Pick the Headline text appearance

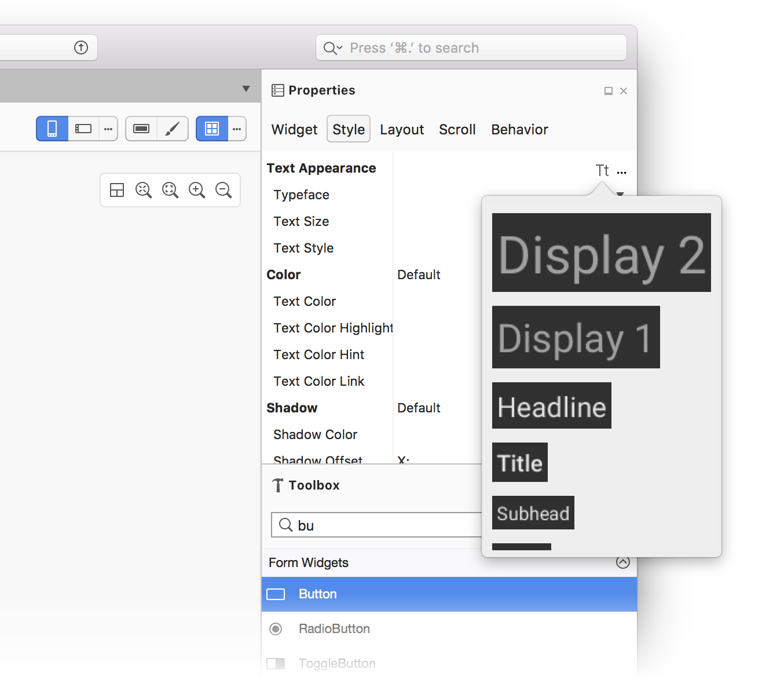coord(552,405)
